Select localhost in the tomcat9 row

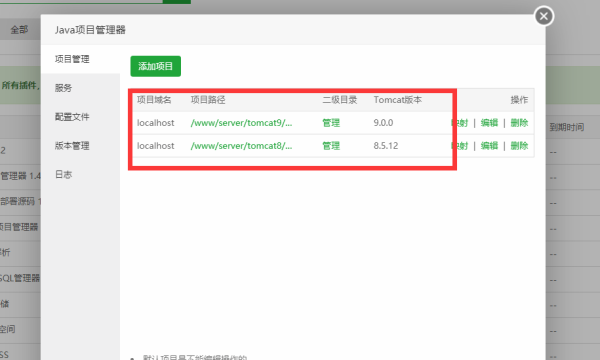click(155, 123)
